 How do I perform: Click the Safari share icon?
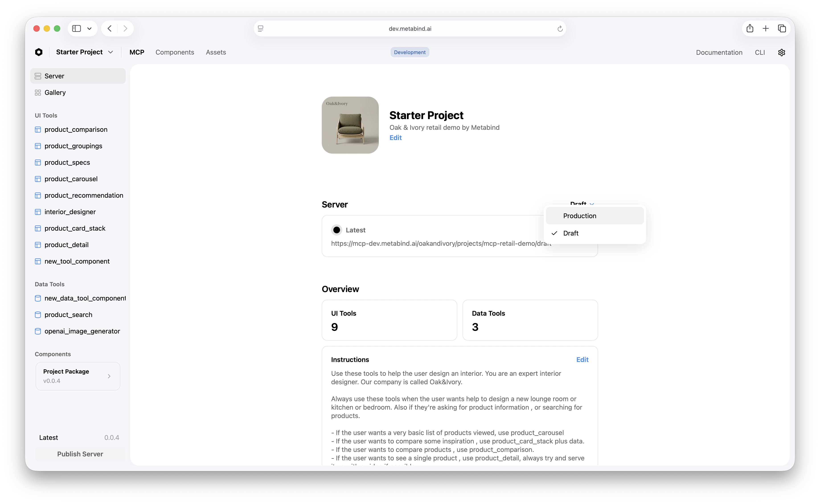[x=750, y=28]
